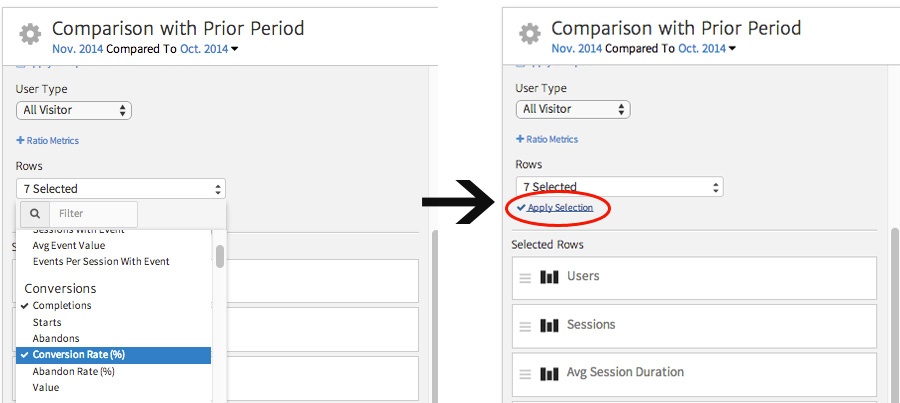Click the magnifier icon beside the Filter box
This screenshot has width=900, height=403.
click(34, 213)
